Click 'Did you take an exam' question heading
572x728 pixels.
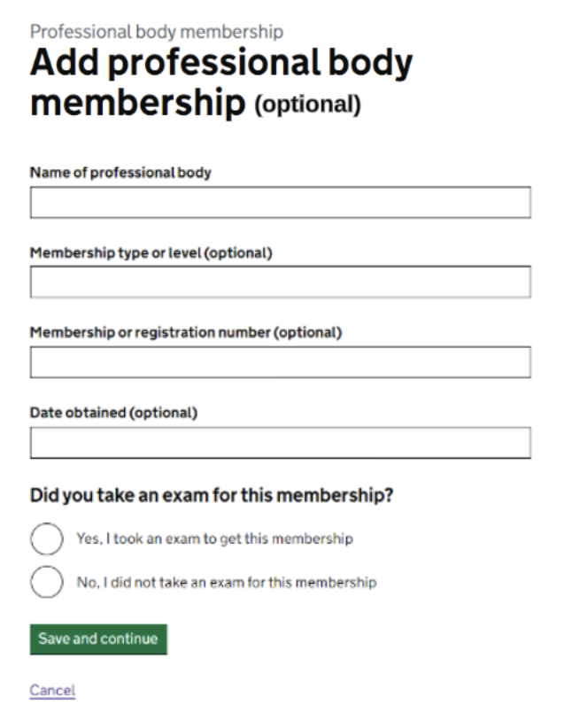(211, 496)
